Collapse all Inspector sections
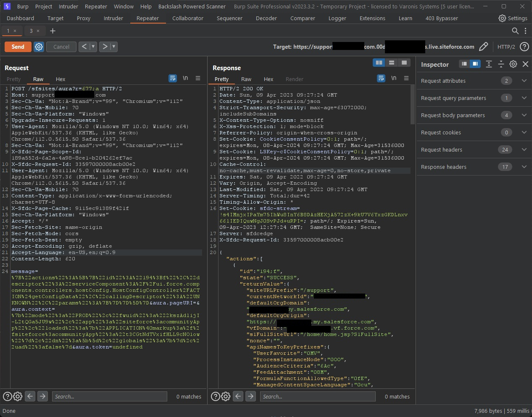Viewport: 532px width, 417px height. pyautogui.click(x=501, y=64)
